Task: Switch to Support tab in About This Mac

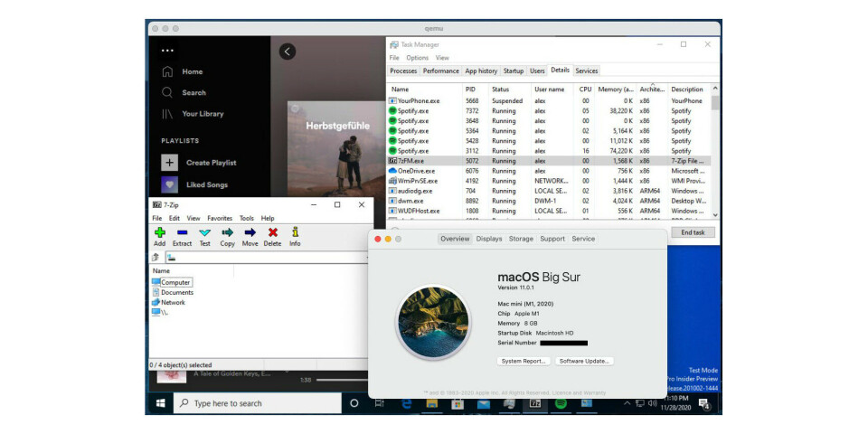Action: [x=552, y=239]
